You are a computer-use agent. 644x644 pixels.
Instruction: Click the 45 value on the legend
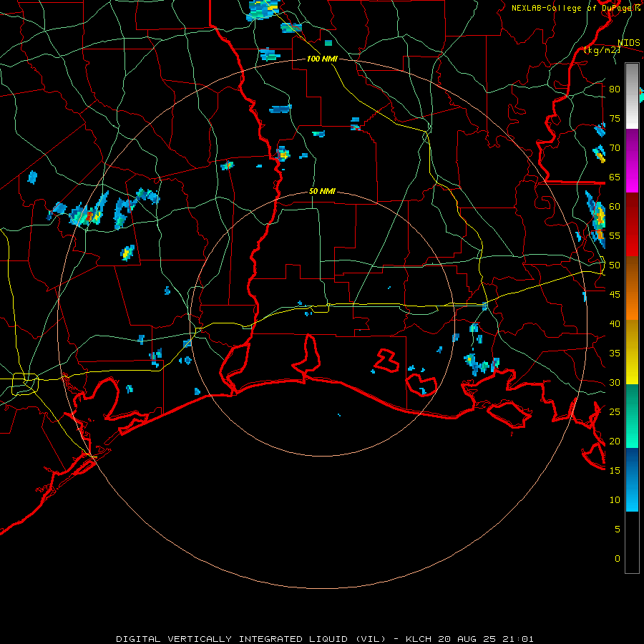tap(615, 295)
